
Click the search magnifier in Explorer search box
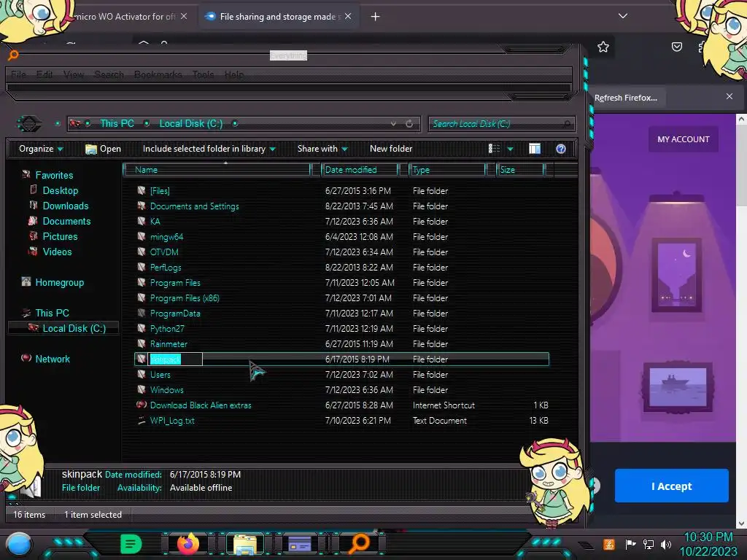point(566,124)
